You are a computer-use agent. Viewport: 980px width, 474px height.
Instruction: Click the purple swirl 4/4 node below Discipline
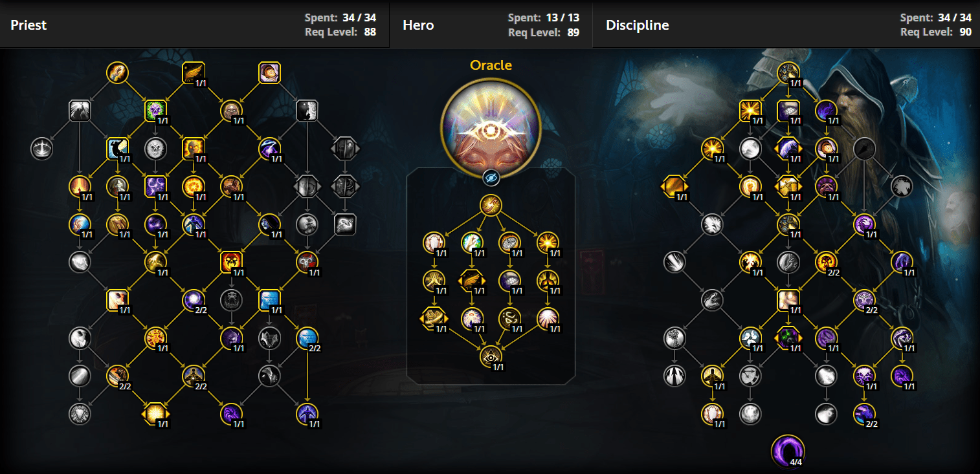788,450
